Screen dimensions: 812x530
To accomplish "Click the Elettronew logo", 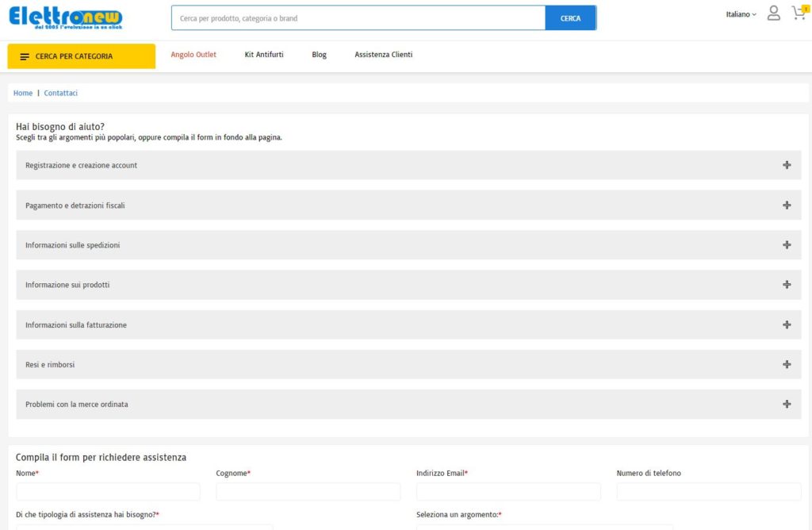I will point(66,17).
